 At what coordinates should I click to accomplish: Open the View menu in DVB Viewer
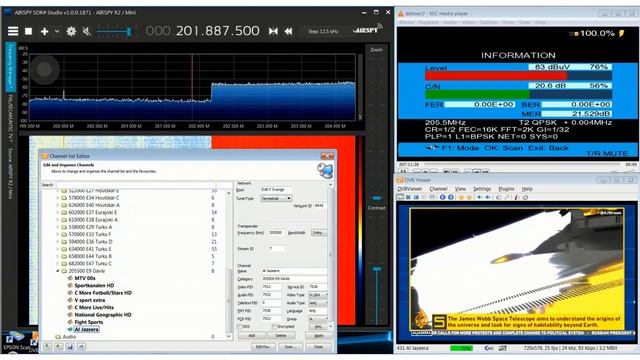click(x=460, y=189)
